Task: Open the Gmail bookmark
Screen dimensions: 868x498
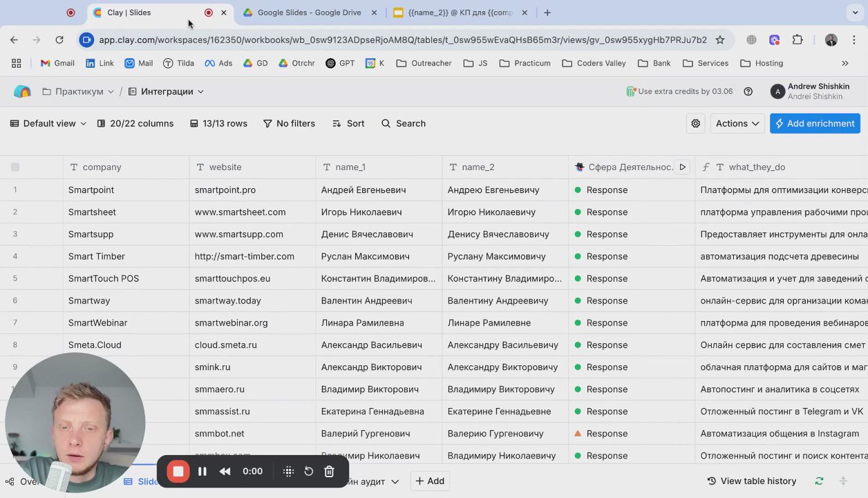Action: tap(57, 63)
